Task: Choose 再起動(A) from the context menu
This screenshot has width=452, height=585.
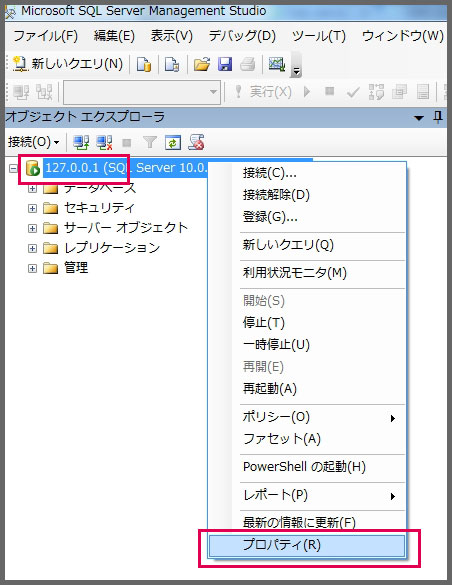Action: (x=307, y=389)
